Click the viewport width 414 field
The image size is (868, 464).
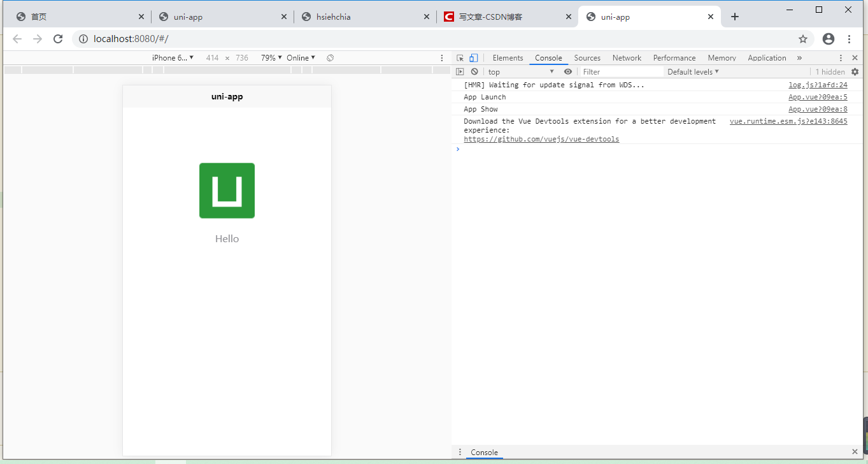(x=212, y=58)
